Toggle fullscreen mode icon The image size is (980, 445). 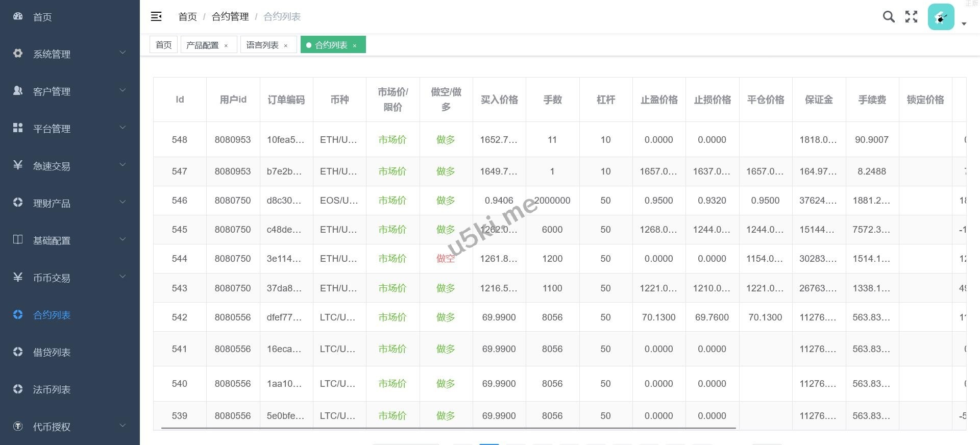(x=911, y=17)
